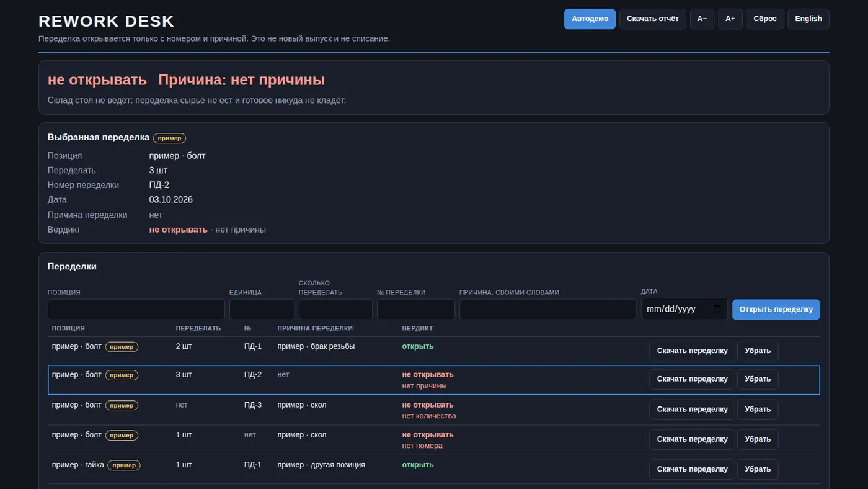Remove the row with брак резьбы reason

pos(758,351)
